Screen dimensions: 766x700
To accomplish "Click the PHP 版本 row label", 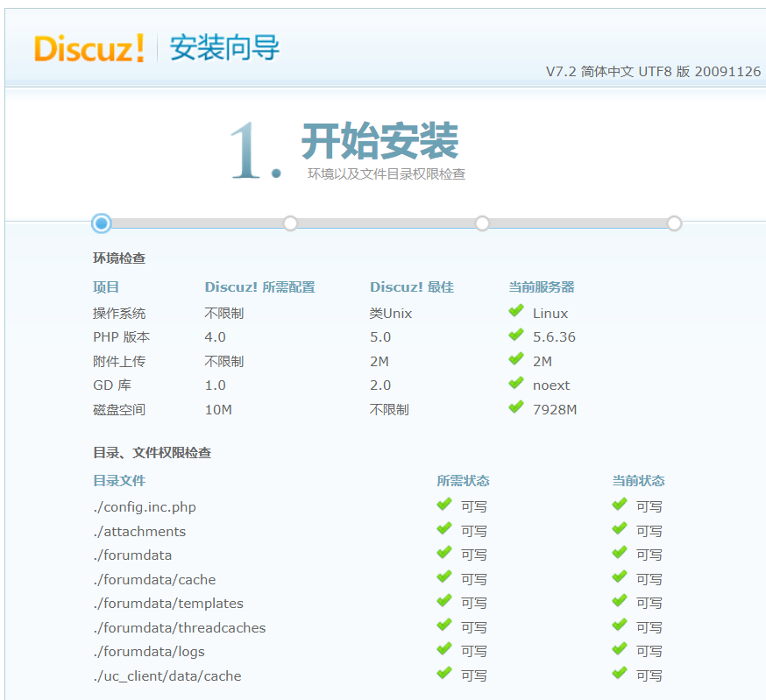I will pos(122,337).
